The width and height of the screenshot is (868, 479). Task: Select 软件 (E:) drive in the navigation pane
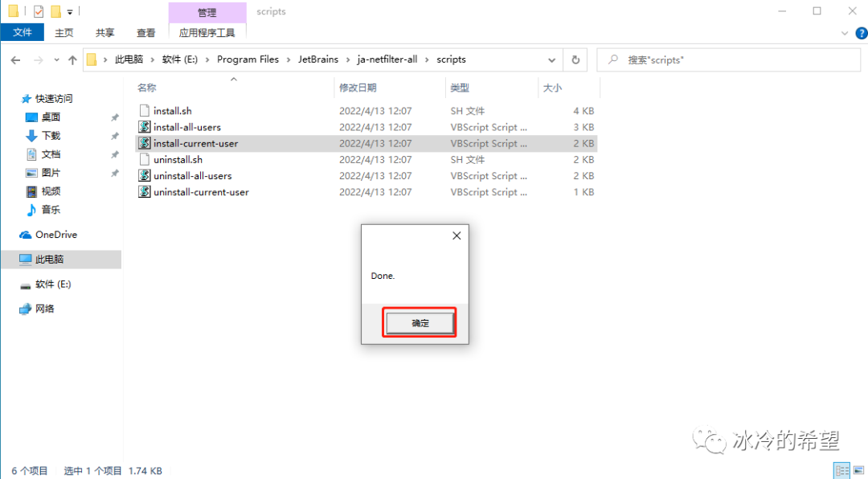coord(53,284)
